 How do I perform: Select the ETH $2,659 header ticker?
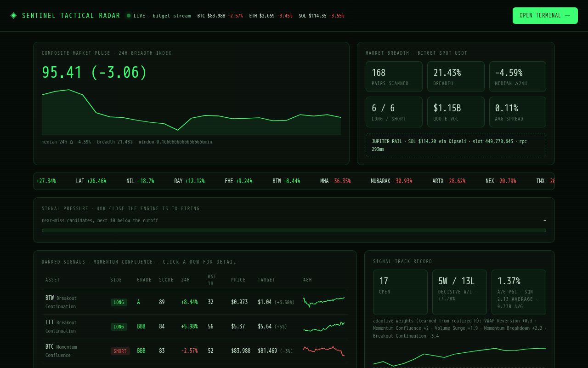click(x=271, y=16)
